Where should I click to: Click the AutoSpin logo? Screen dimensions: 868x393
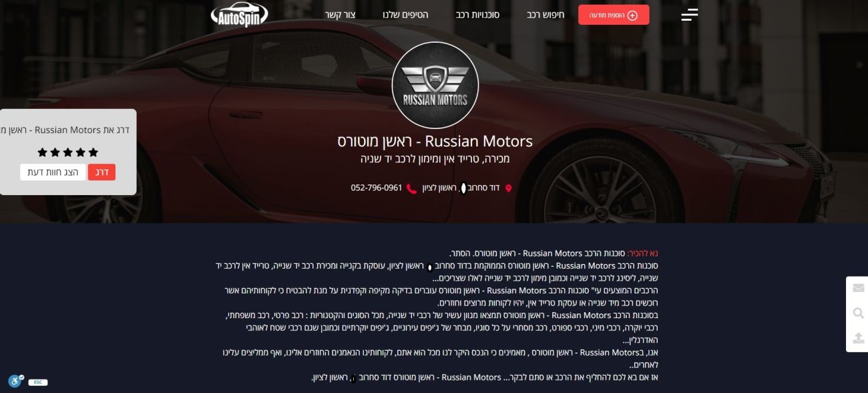coord(239,15)
